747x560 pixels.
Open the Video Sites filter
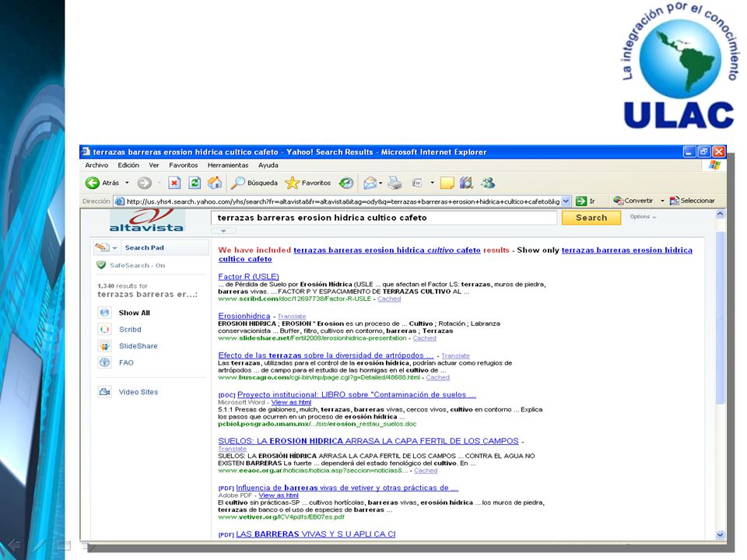click(139, 392)
